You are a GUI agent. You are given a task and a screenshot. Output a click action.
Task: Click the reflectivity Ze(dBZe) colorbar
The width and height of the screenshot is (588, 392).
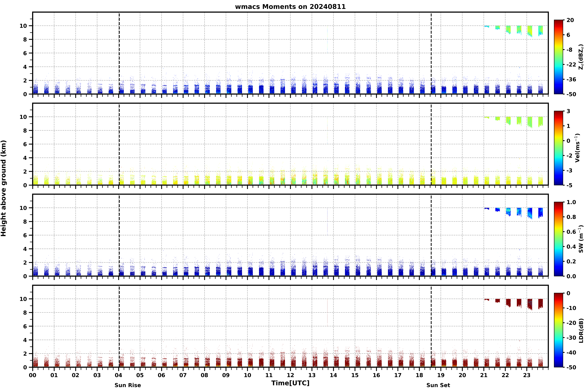coord(558,57)
